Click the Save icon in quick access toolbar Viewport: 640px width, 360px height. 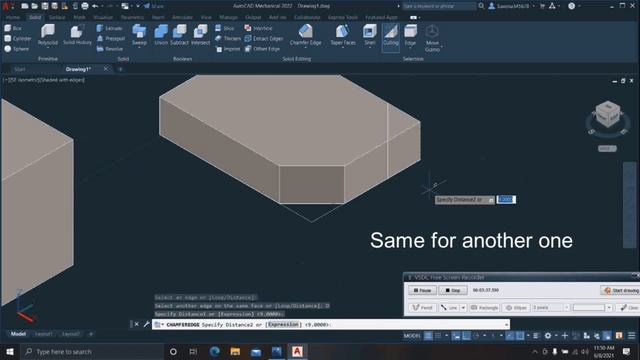pyautogui.click(x=44, y=6)
